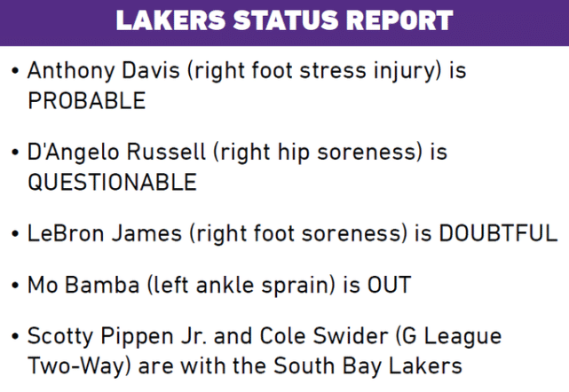Screen dimensions: 569x392
Task: Click the bullet before LeBron James
Action: [15, 233]
